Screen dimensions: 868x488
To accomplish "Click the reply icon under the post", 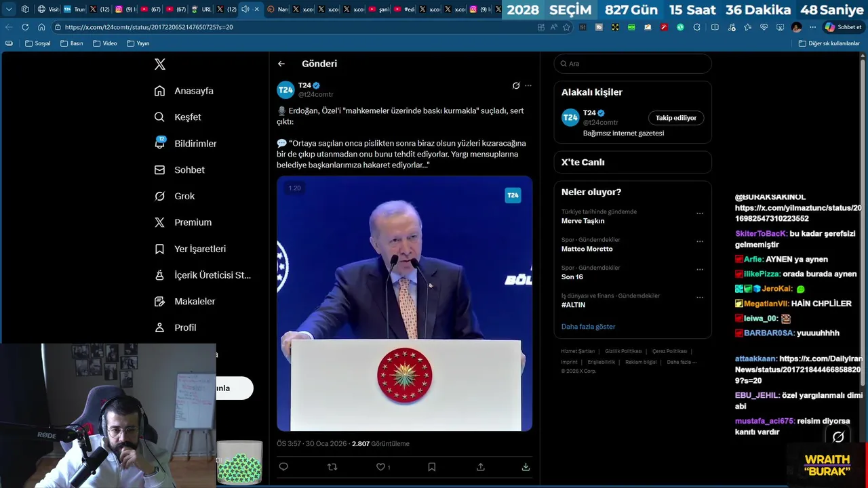I will (x=283, y=467).
